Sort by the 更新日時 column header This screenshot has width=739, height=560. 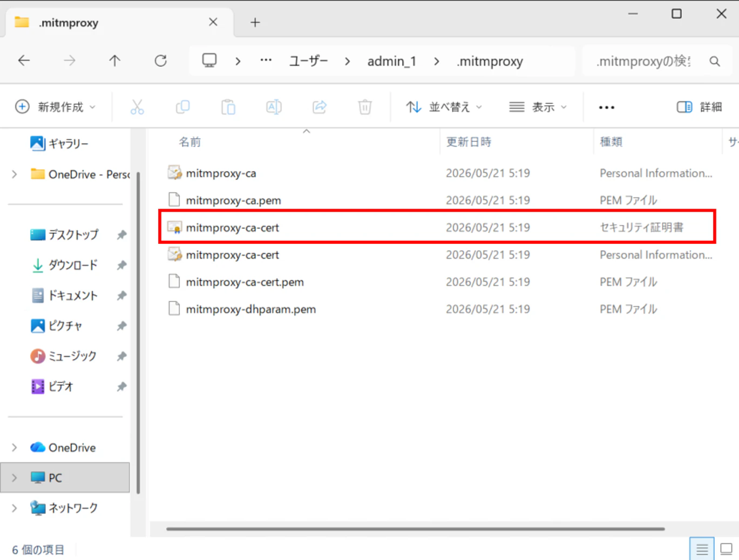pos(469,142)
